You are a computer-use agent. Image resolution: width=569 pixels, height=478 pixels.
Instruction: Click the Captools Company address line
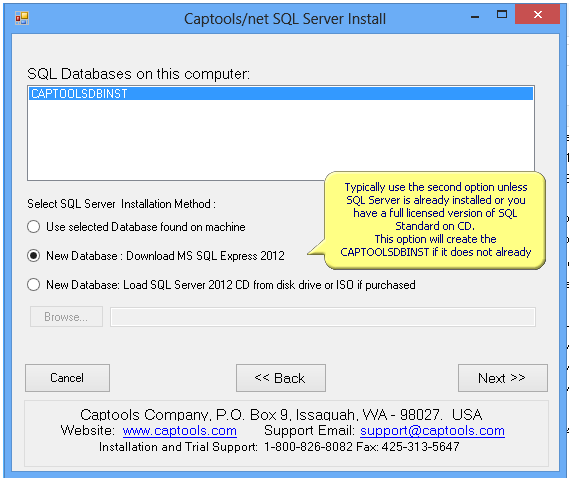pos(281,414)
